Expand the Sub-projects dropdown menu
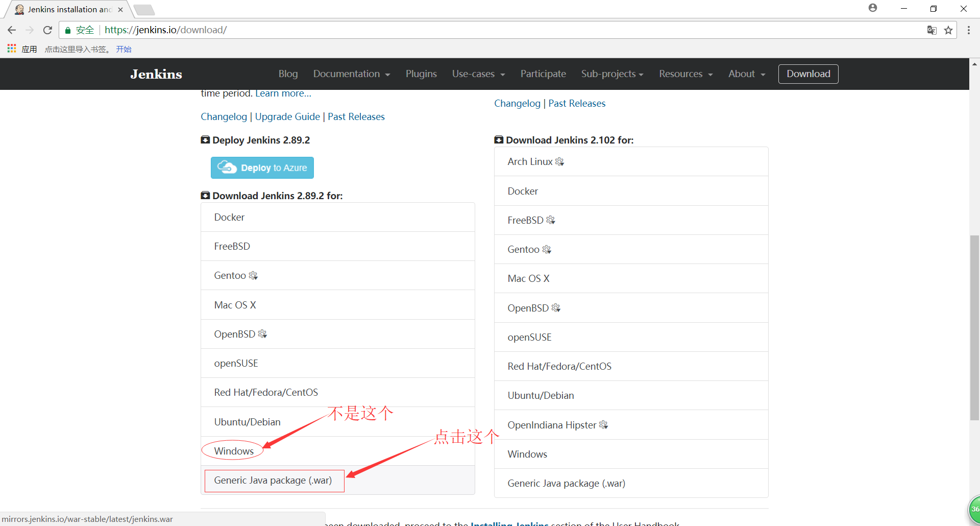The height and width of the screenshot is (526, 980). pos(612,74)
